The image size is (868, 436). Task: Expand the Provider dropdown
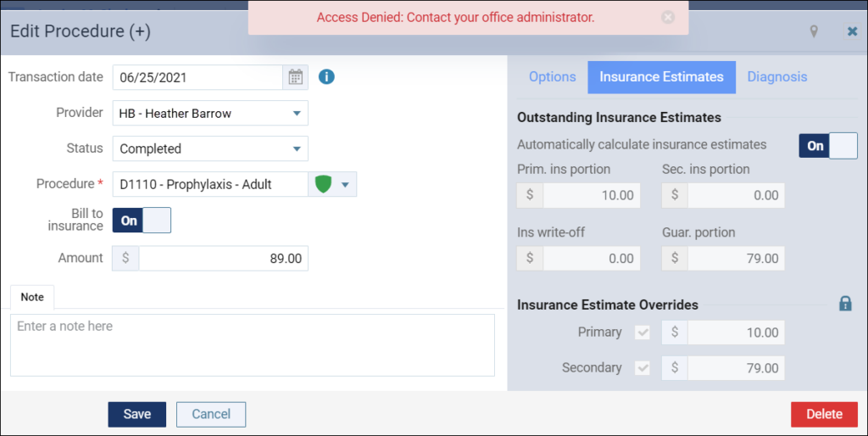[x=210, y=113]
